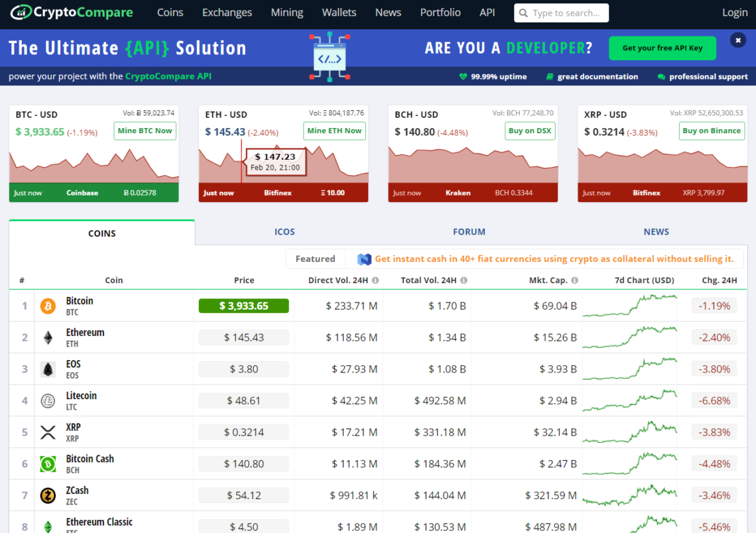Click the Buy on Binance button
756x533 pixels.
pos(712,131)
